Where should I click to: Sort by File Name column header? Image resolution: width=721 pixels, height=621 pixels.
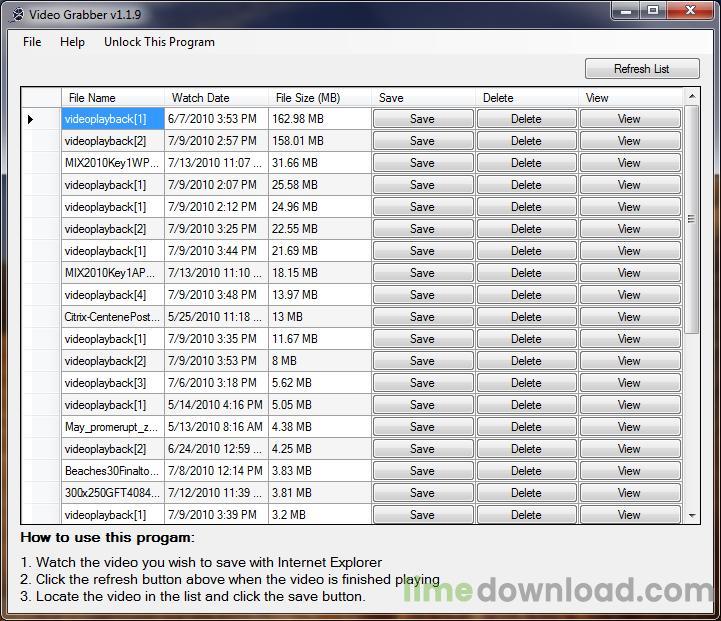(112, 98)
